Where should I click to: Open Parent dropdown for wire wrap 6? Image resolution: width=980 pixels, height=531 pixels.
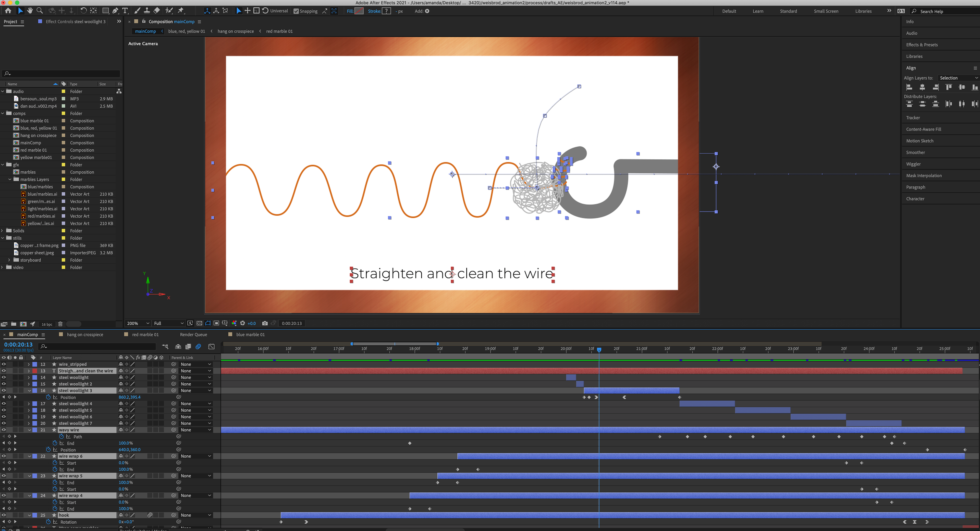pos(195,456)
